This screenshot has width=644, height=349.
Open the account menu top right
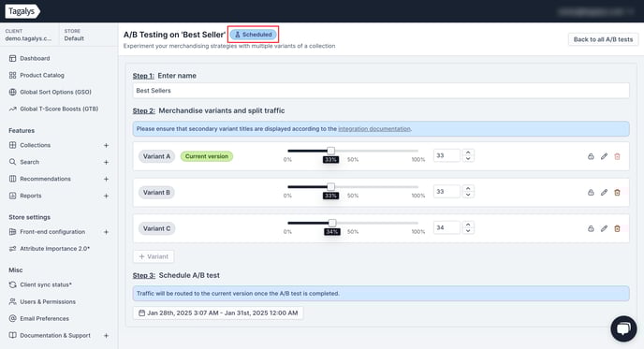(x=596, y=11)
